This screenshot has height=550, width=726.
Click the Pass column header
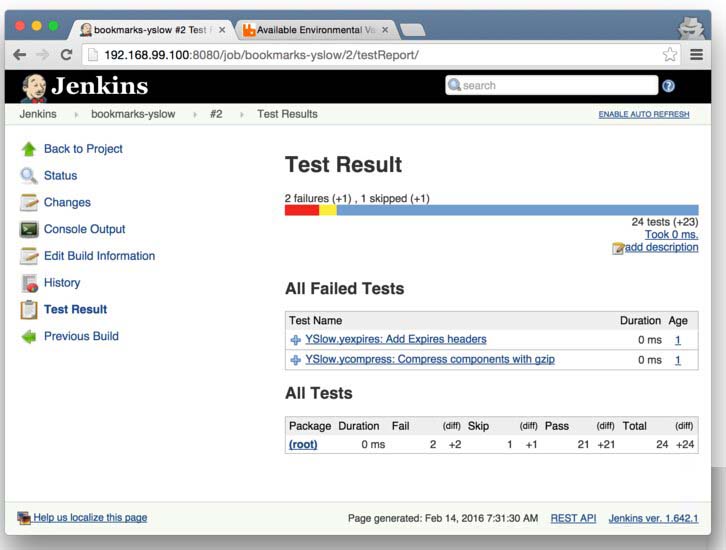(x=557, y=426)
